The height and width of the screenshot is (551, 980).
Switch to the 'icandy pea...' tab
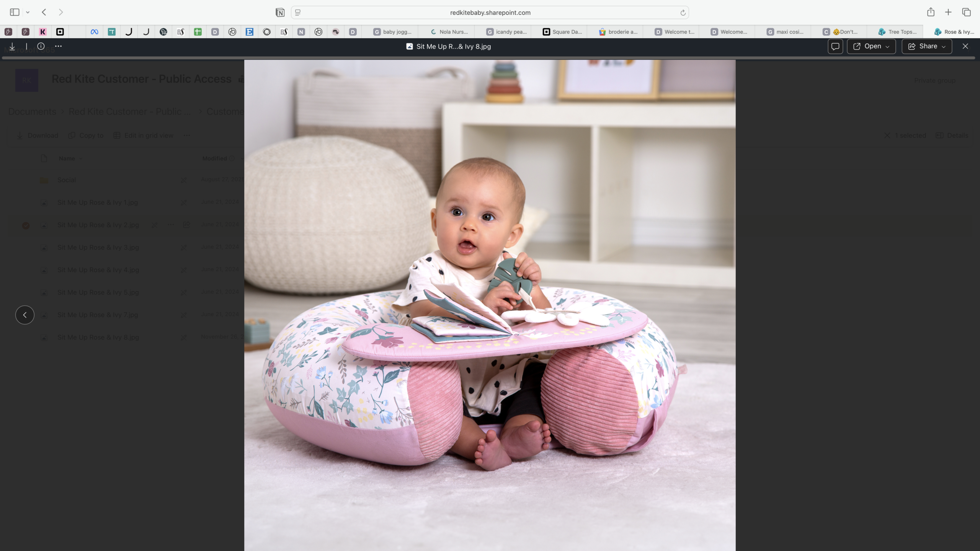pos(502,32)
